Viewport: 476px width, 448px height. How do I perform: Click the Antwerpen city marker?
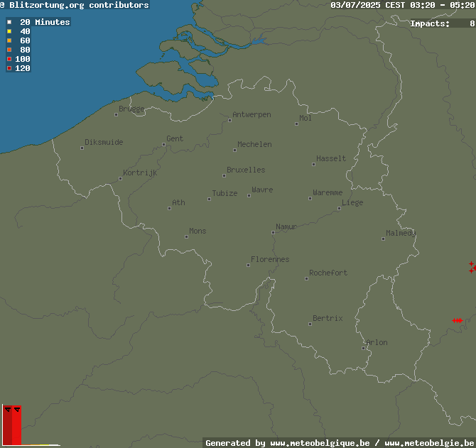pos(229,121)
